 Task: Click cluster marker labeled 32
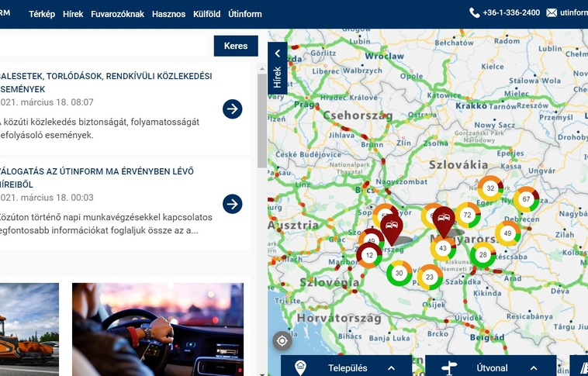pyautogui.click(x=490, y=188)
